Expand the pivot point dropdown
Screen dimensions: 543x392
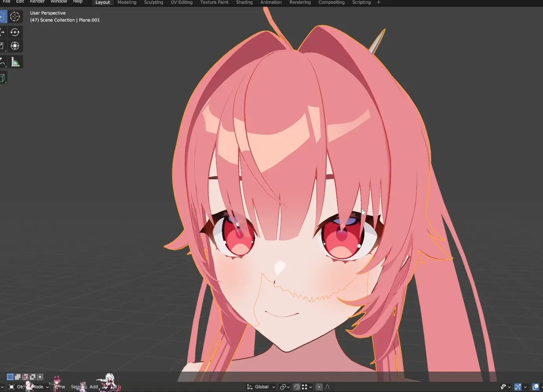(285, 387)
